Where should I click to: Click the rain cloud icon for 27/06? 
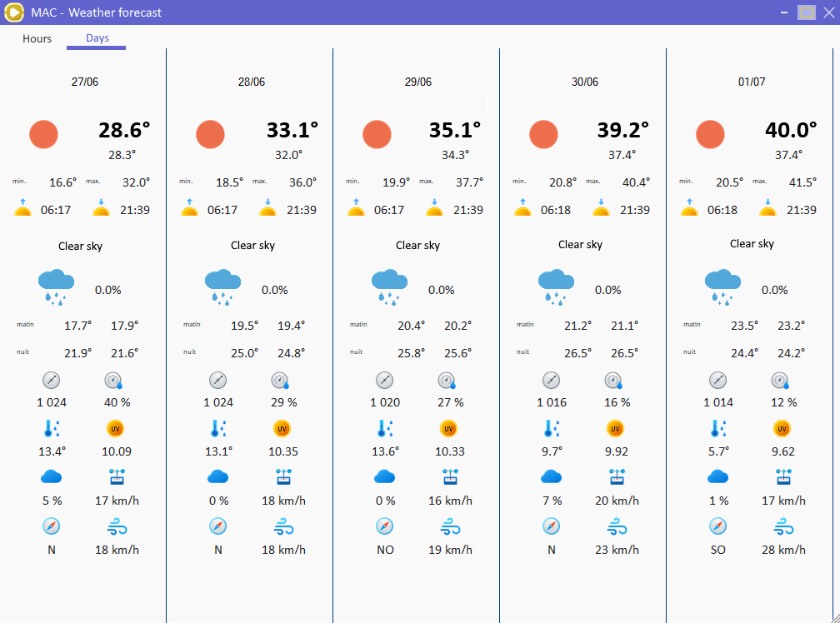pos(57,287)
